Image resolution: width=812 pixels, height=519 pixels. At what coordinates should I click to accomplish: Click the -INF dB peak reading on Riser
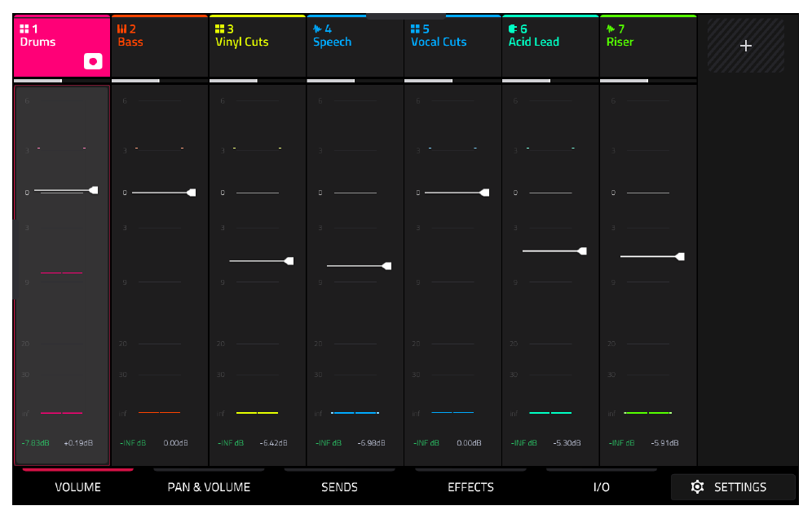point(621,443)
